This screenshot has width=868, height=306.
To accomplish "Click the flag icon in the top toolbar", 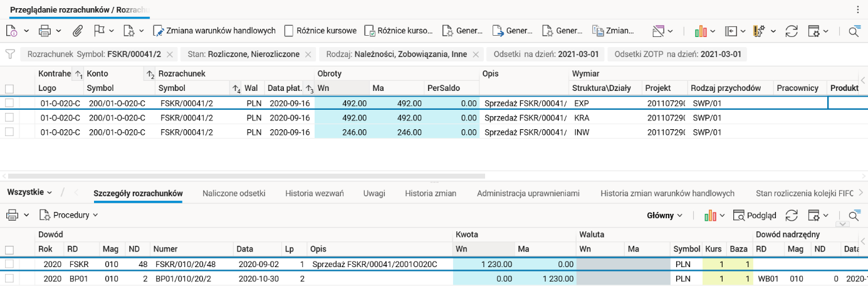I will (99, 31).
